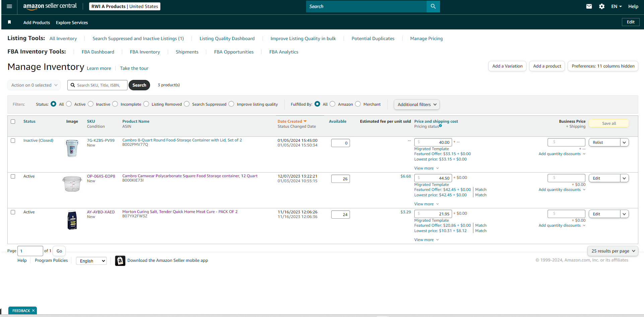Click the magnifier search button in header

[433, 6]
